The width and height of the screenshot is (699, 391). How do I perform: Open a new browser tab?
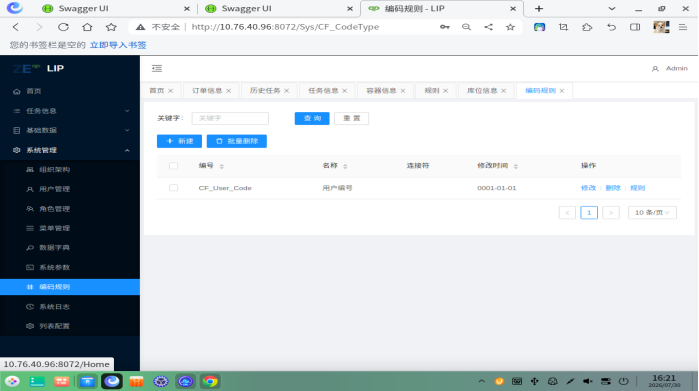pyautogui.click(x=539, y=8)
